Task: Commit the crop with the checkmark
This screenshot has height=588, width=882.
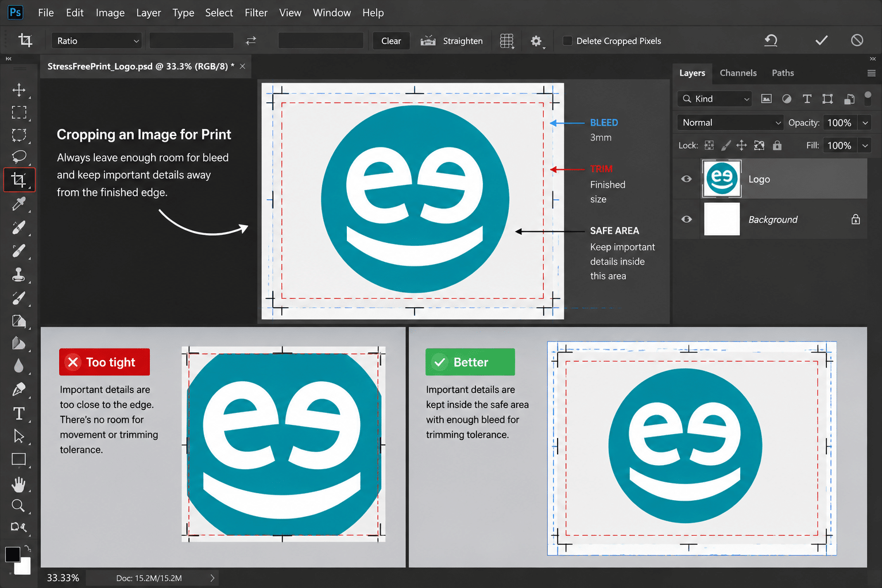Action: [x=822, y=40]
